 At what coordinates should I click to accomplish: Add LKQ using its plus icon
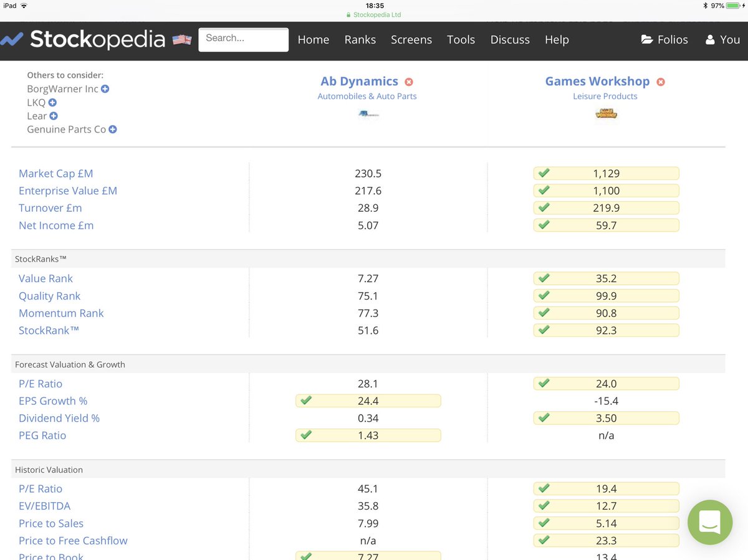52,102
